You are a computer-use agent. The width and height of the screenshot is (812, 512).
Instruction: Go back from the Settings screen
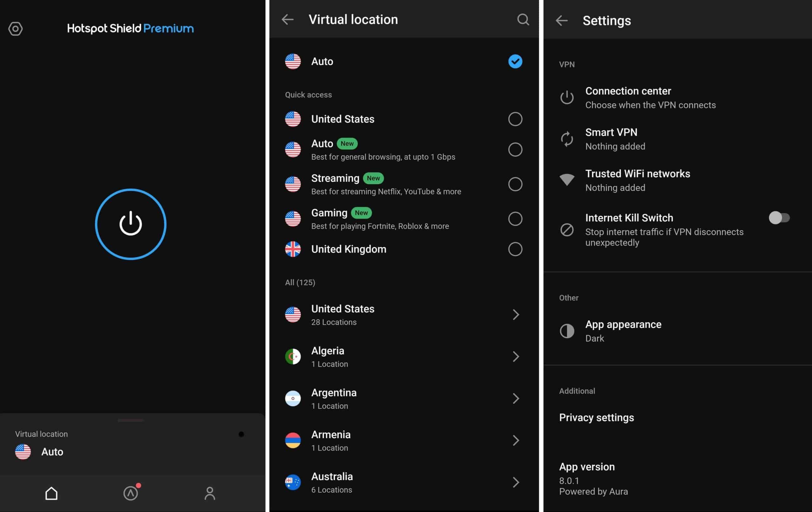tap(561, 21)
